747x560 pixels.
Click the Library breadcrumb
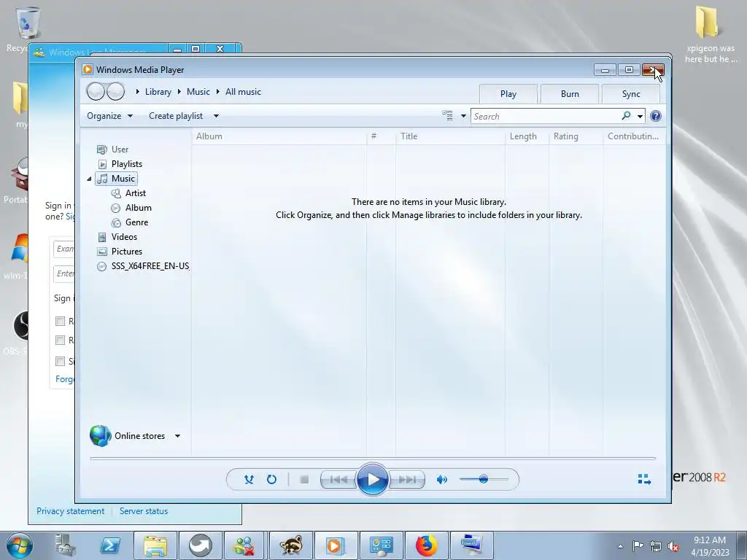[158, 91]
